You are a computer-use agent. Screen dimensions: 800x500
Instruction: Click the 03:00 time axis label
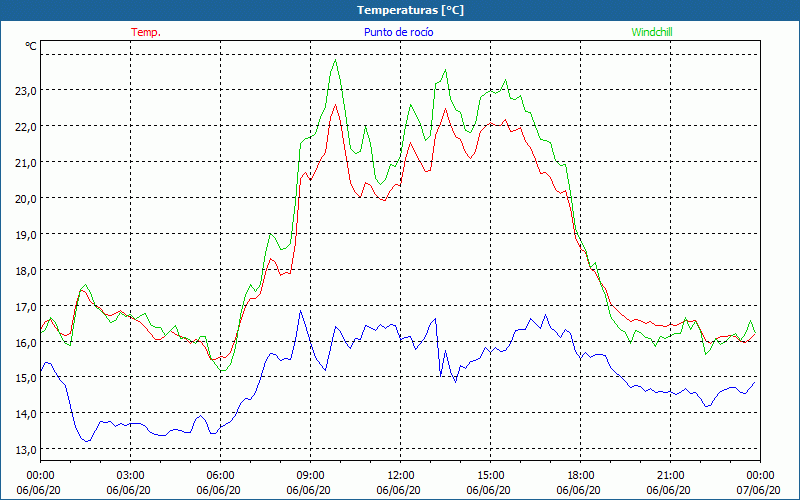(x=130, y=476)
